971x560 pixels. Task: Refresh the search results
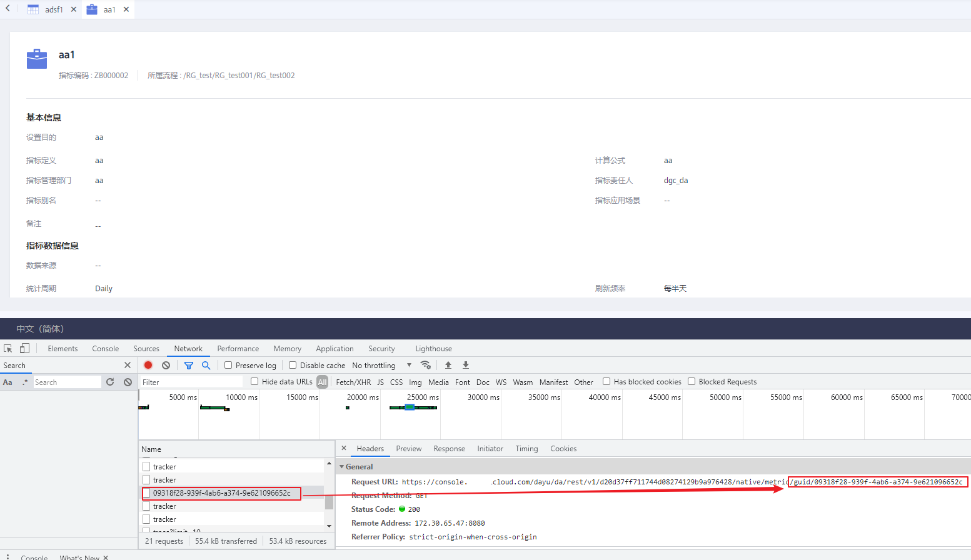(x=110, y=382)
